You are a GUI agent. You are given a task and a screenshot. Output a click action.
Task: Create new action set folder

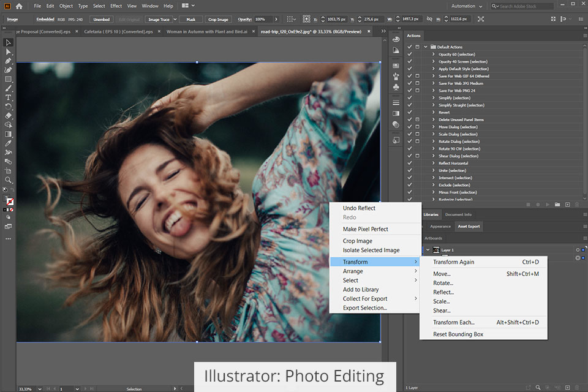(x=557, y=205)
